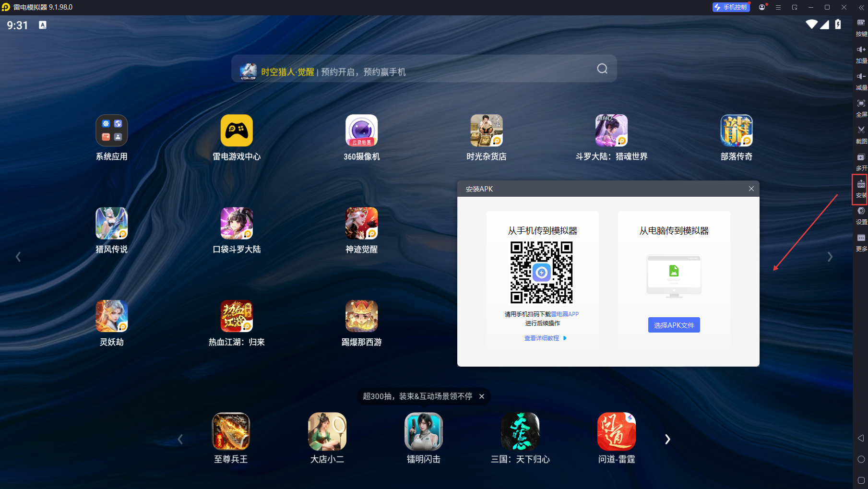
Task: Open 三国：天下归心 recommended game
Action: coord(520,431)
